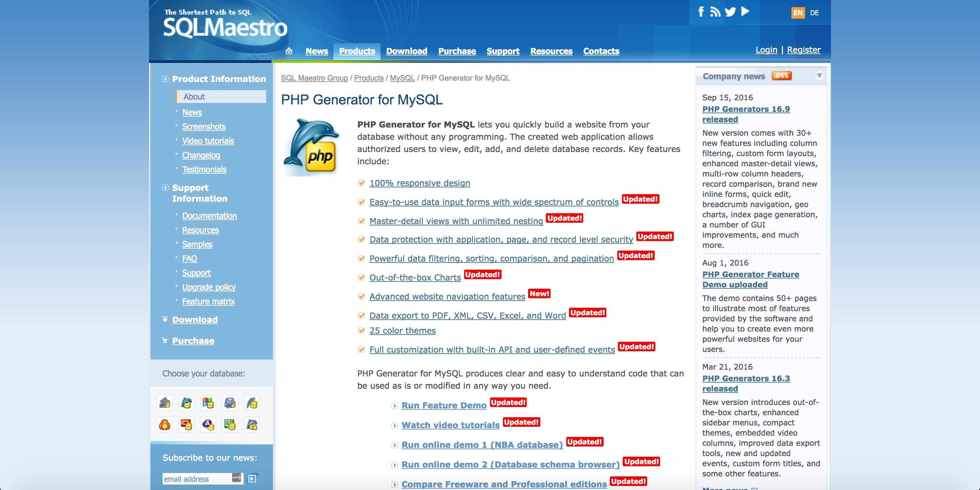Click the orange RSS badge beside Company news
Viewport: 980px width, 490px height.
[781, 75]
